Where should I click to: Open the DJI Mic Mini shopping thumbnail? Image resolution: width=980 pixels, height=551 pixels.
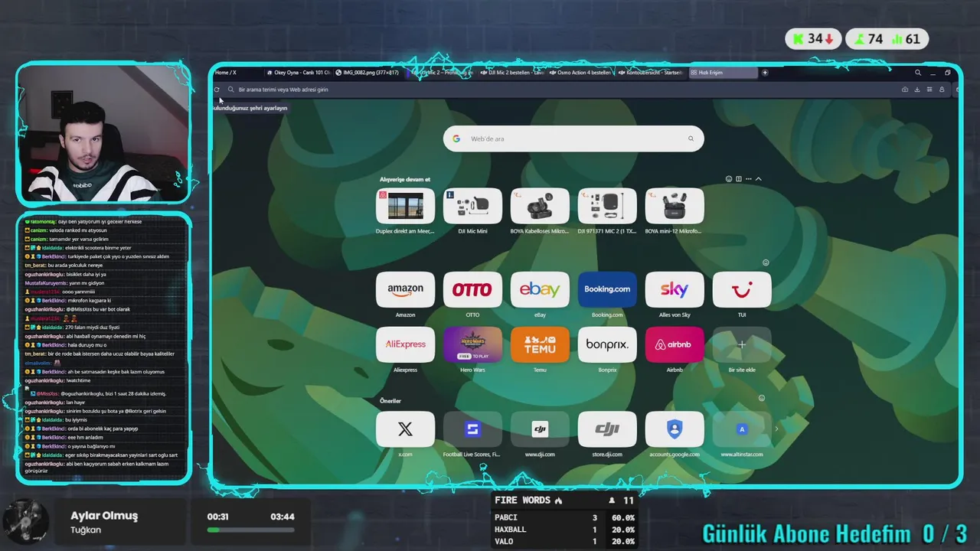(x=472, y=206)
